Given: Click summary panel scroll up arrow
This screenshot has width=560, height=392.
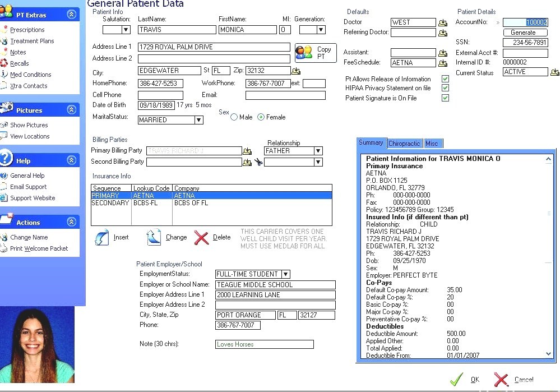Looking at the screenshot, I should pyautogui.click(x=549, y=159).
